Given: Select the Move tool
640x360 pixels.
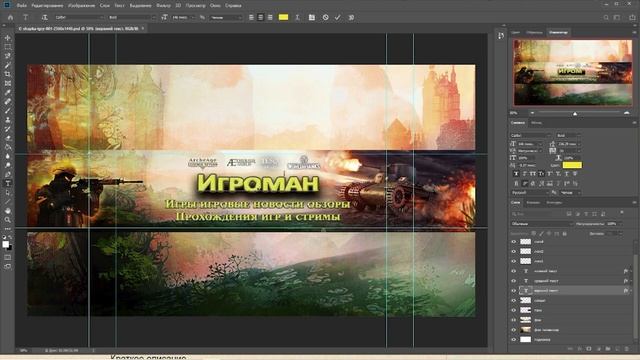Looking at the screenshot, I should click(x=7, y=38).
